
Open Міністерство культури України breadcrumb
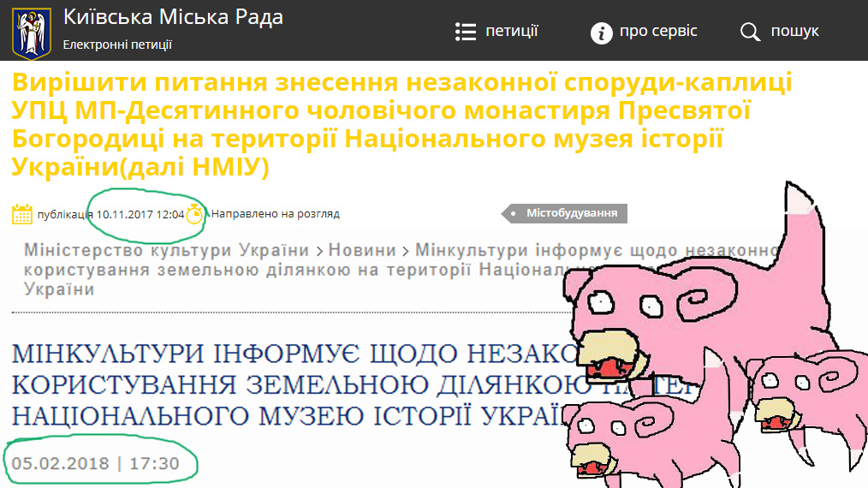[x=166, y=250]
